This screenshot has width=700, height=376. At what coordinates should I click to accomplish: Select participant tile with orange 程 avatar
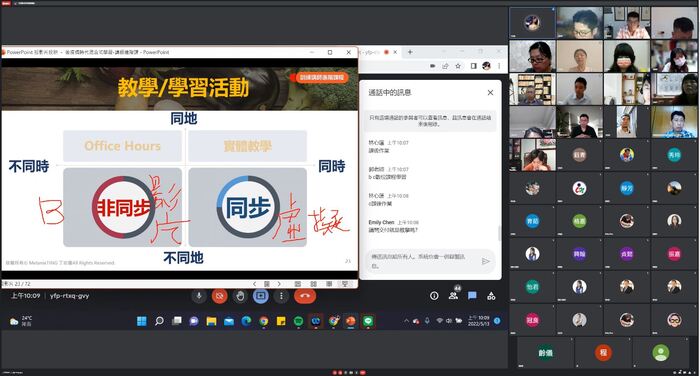[x=603, y=352]
